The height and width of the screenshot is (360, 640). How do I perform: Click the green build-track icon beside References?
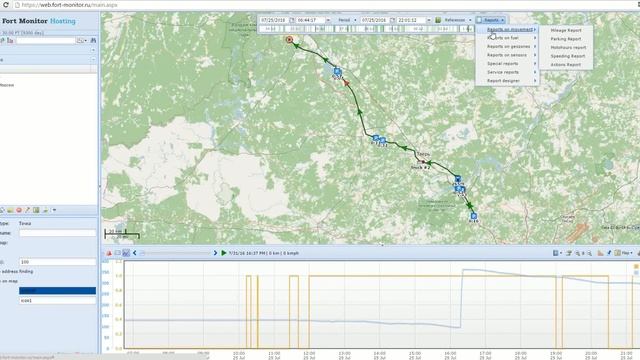[438, 20]
